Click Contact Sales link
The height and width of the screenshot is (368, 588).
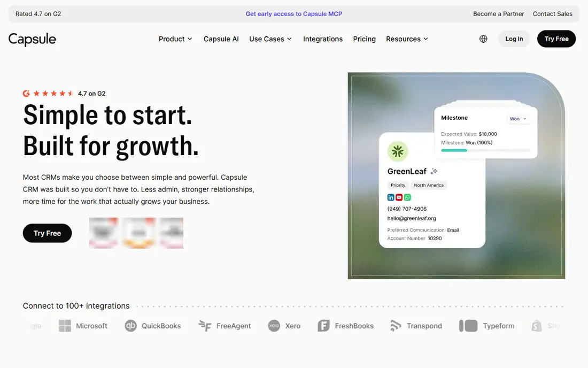click(x=553, y=14)
